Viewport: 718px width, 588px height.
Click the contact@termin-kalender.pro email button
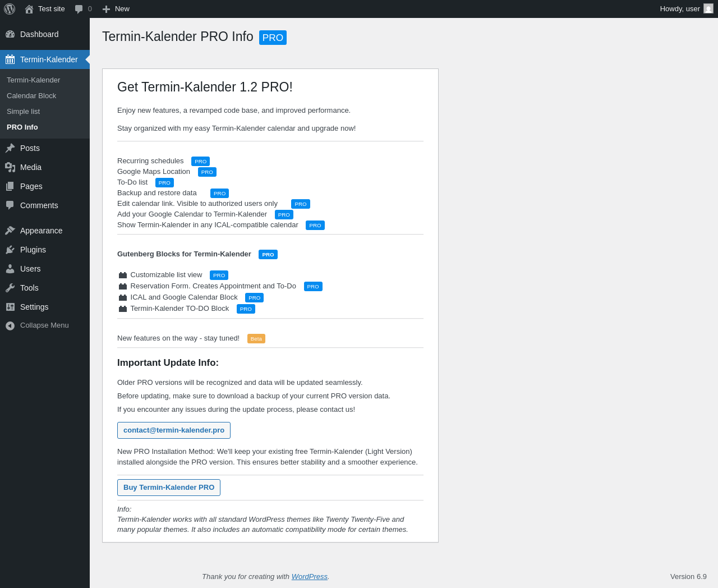click(x=174, y=430)
